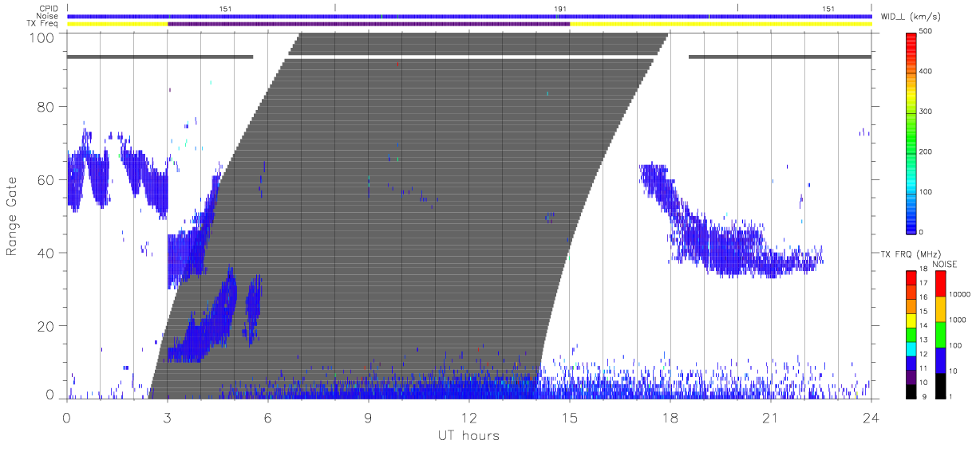Click the '300' label on width colorbar
The height and width of the screenshot is (452, 980).
(926, 112)
